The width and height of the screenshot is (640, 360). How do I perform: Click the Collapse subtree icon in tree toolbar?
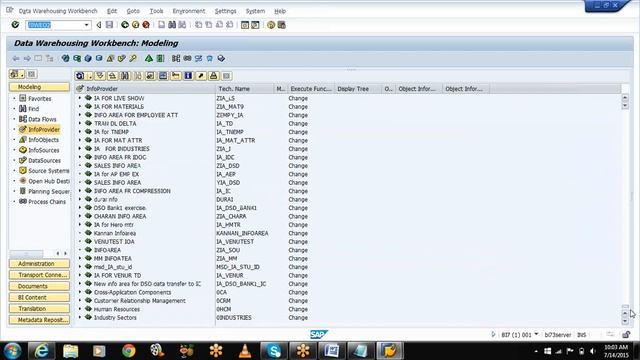click(112, 76)
